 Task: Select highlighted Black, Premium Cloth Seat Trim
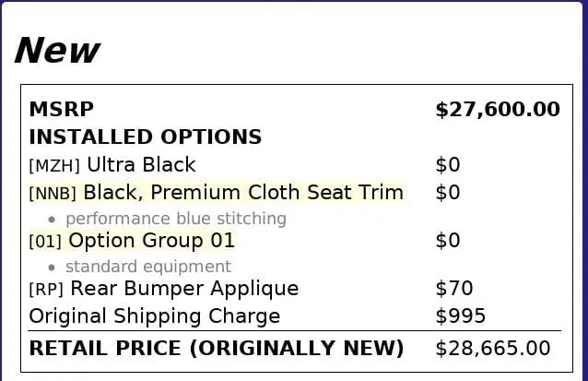[x=243, y=193]
